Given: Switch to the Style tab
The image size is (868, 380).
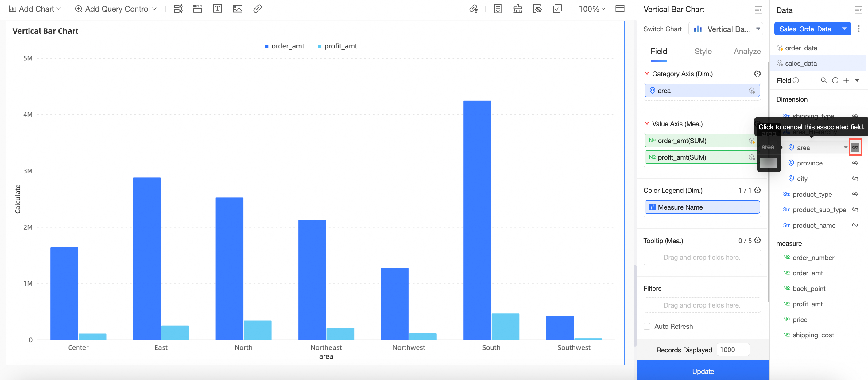Looking at the screenshot, I should 703,52.
